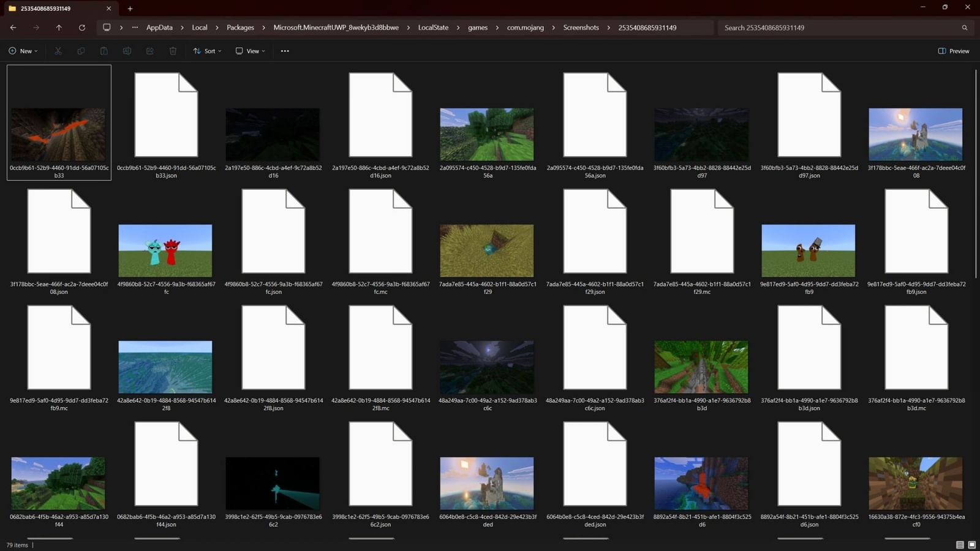Open a new Explorer tab
This screenshot has height=551, width=980.
tap(130, 9)
